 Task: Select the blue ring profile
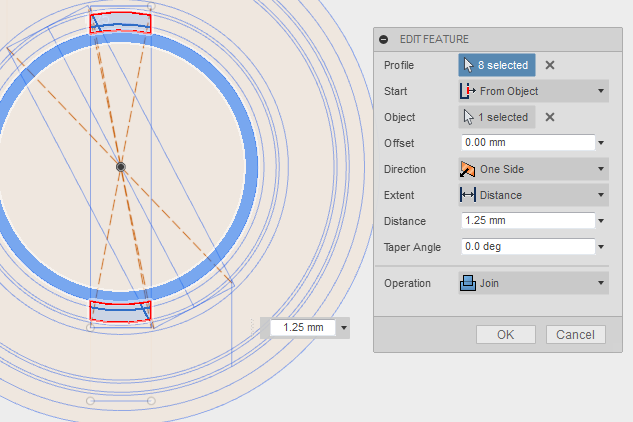tap(252, 167)
